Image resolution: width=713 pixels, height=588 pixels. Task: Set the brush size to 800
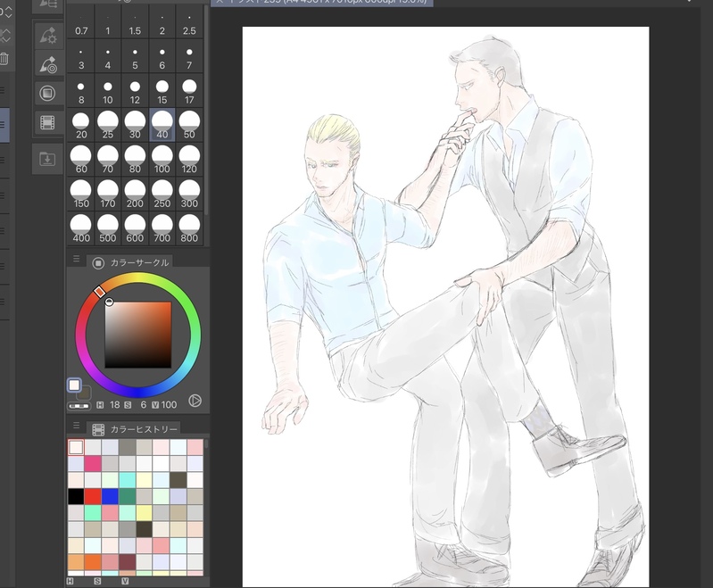pyautogui.click(x=189, y=228)
